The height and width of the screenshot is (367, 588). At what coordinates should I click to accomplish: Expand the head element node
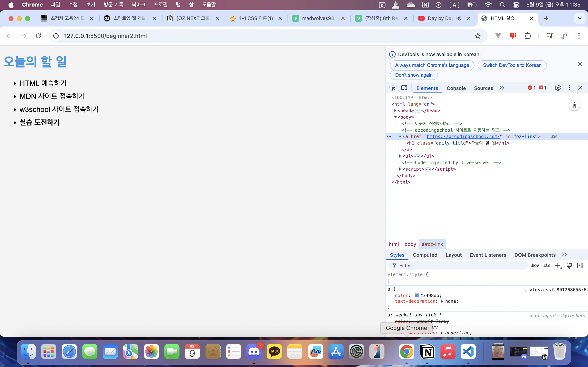pyautogui.click(x=395, y=111)
